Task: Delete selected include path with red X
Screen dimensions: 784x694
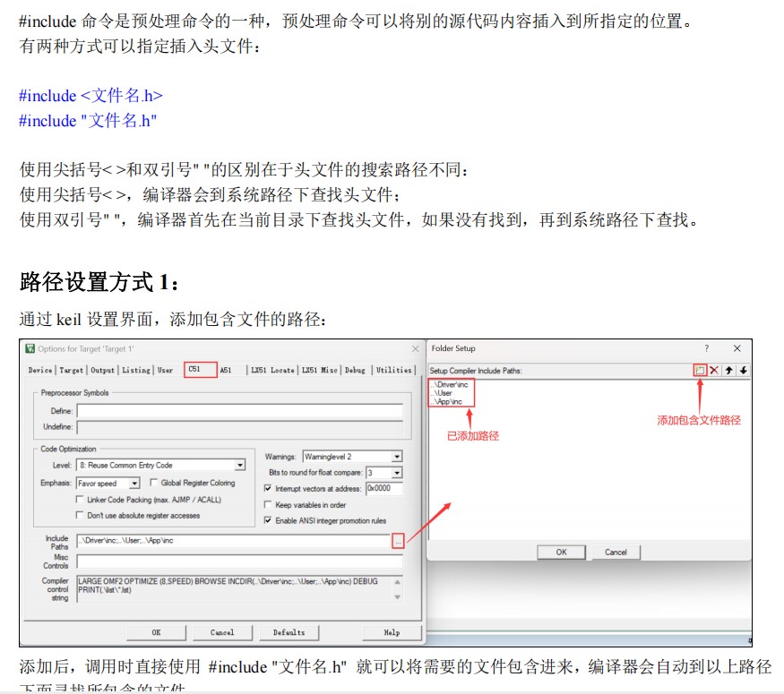Action: 714,370
